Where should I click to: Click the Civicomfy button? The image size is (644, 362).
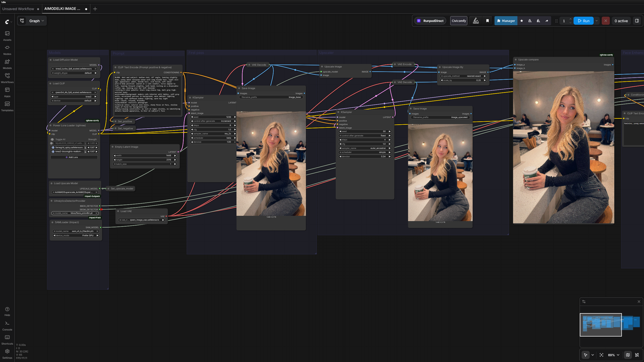click(458, 21)
